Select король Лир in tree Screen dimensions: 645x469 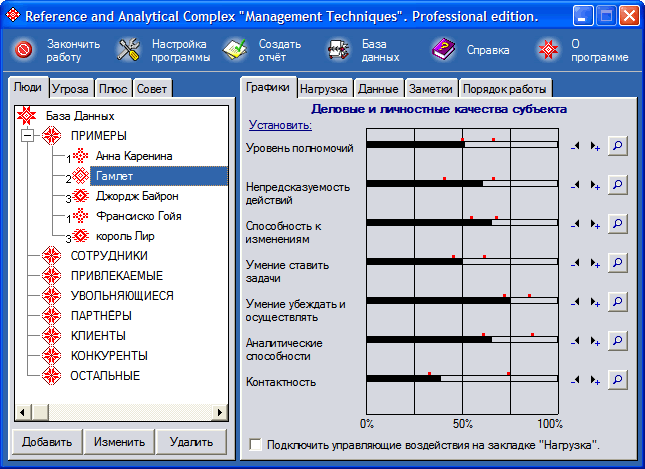(125, 236)
